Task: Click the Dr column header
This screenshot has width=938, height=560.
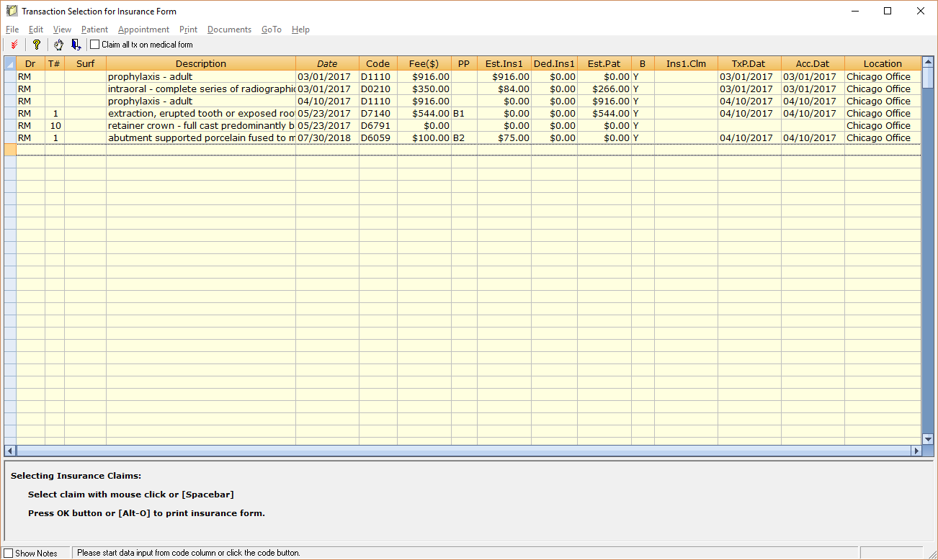Action: tap(30, 63)
